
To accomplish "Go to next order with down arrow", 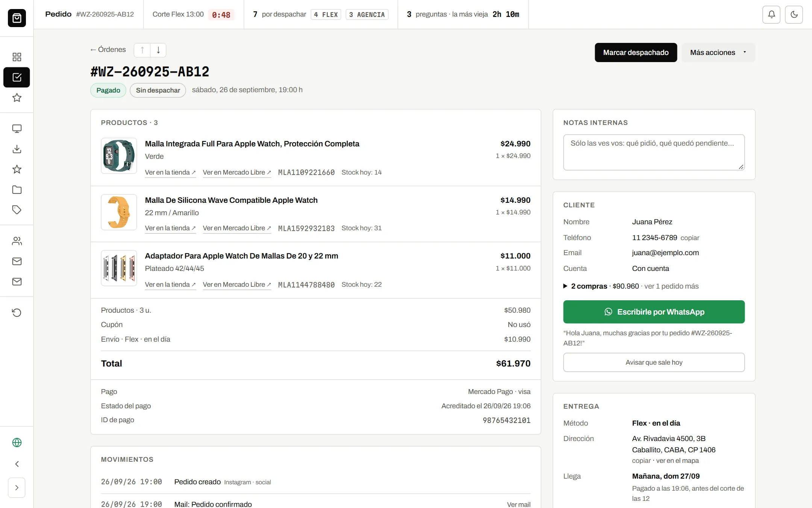I will (158, 50).
